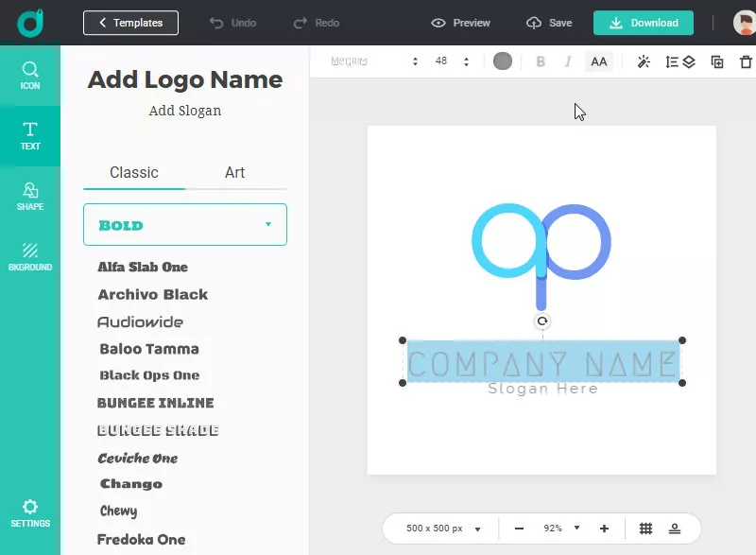This screenshot has width=756, height=555.
Task: Open the layer order options
Action: point(690,61)
